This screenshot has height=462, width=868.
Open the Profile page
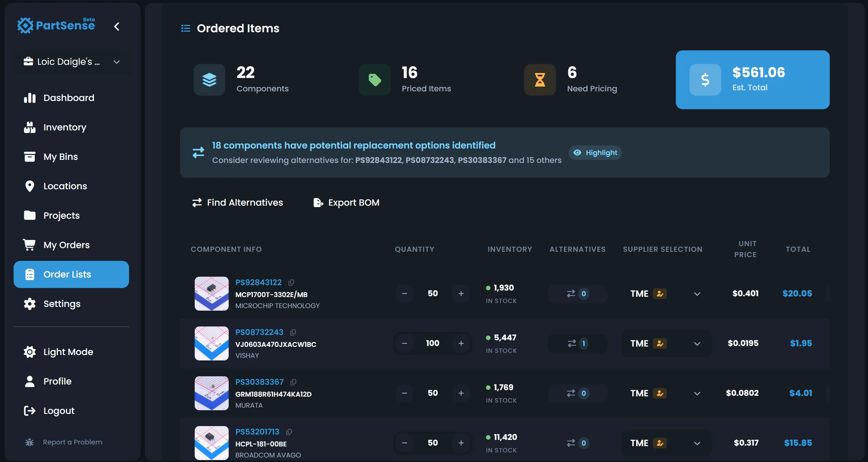pos(71,381)
